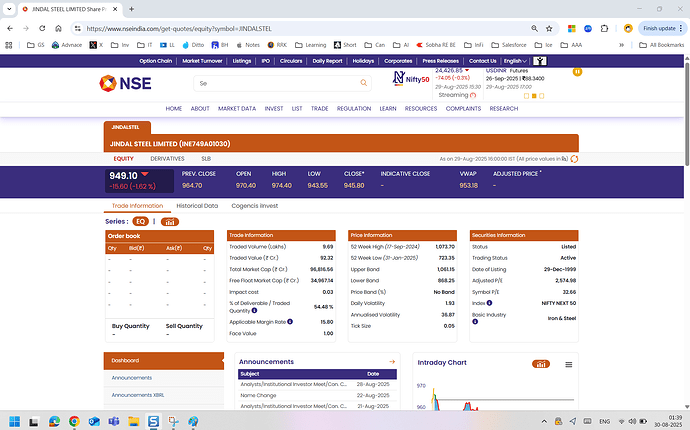Click info icon under Basic Industry
Image resolution: width=690 pixels, height=430 pixels.
coord(475,322)
